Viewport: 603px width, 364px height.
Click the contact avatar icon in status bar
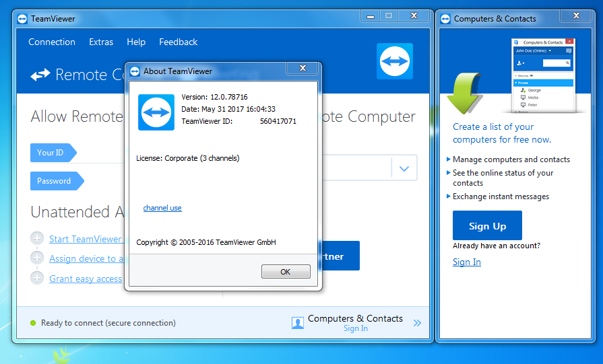[298, 323]
